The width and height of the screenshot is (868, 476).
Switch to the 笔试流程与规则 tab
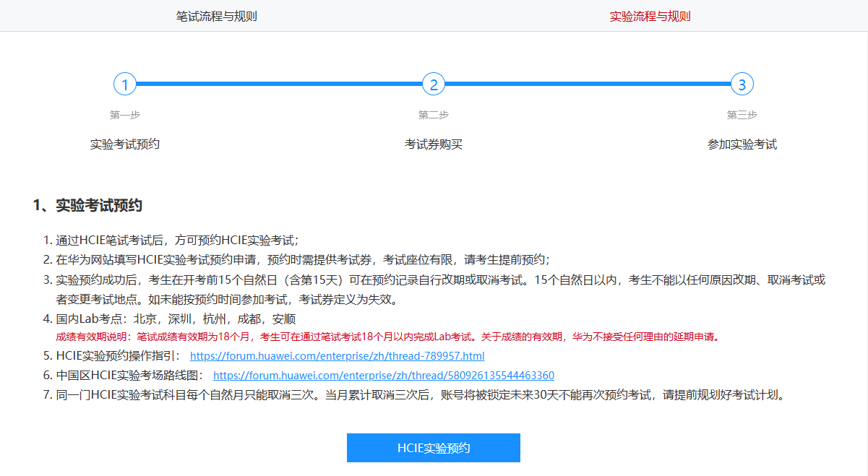pyautogui.click(x=217, y=16)
